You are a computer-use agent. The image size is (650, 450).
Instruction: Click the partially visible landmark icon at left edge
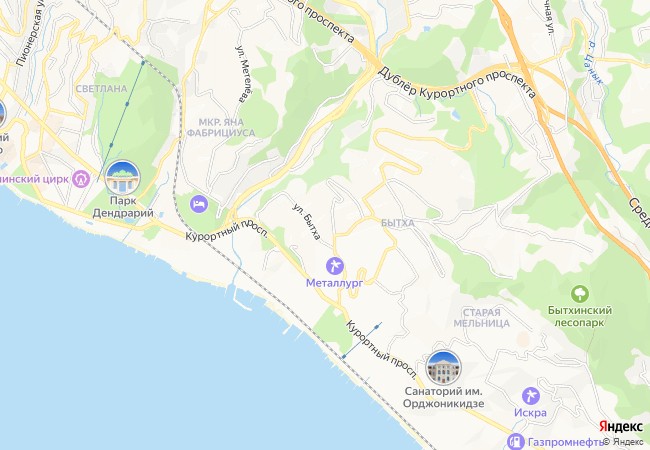3,114
